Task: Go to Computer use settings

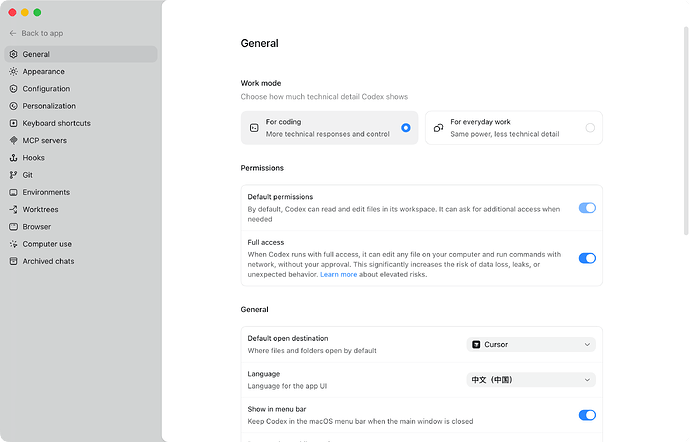Action: [81, 244]
